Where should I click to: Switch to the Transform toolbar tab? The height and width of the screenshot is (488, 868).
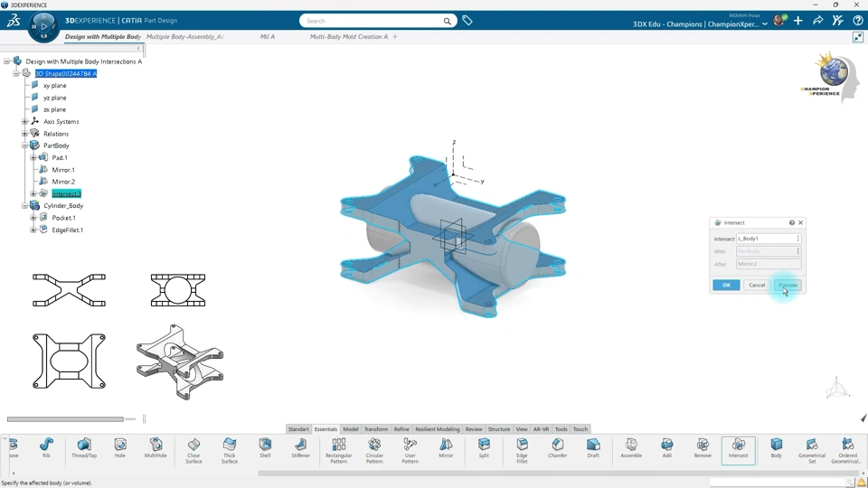(375, 429)
